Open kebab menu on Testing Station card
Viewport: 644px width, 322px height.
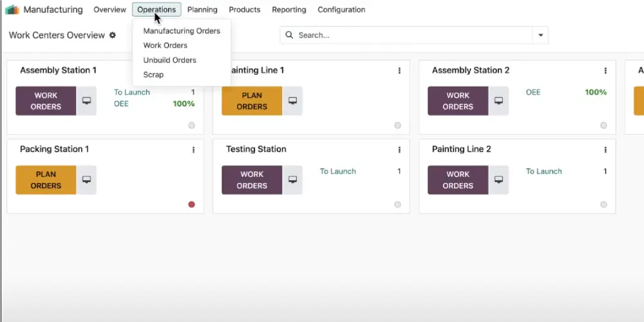pyautogui.click(x=399, y=150)
